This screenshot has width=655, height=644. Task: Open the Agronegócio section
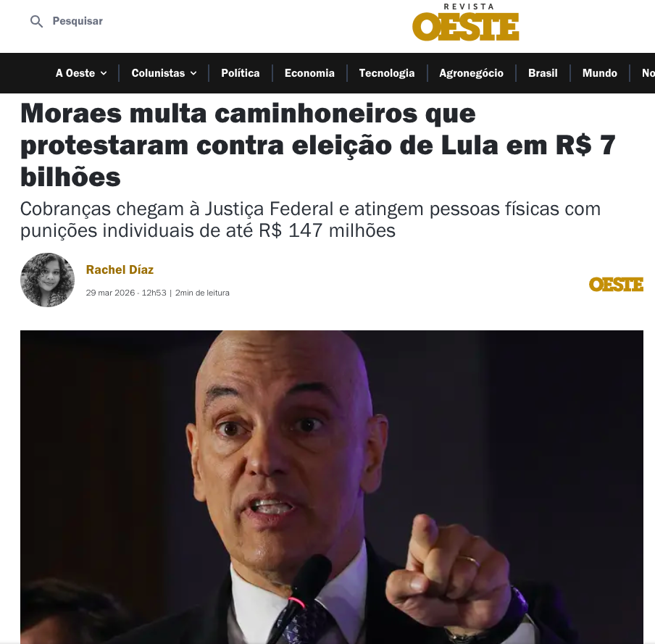pyautogui.click(x=471, y=73)
